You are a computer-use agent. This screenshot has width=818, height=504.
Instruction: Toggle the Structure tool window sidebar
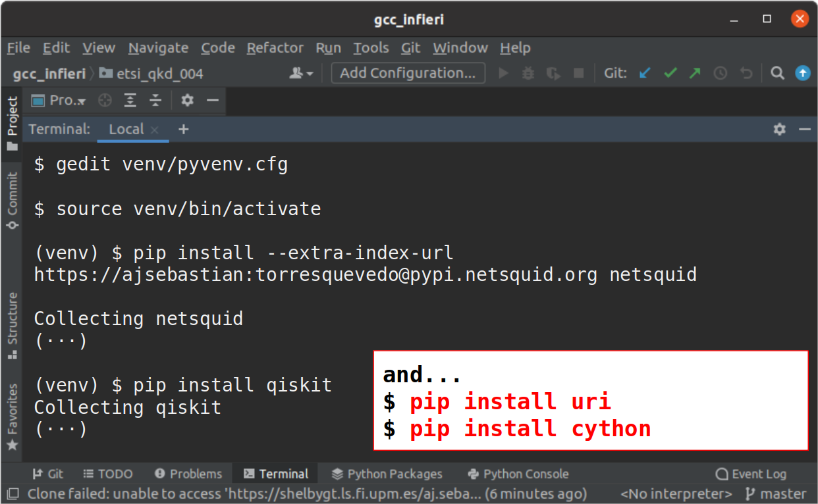(12, 326)
